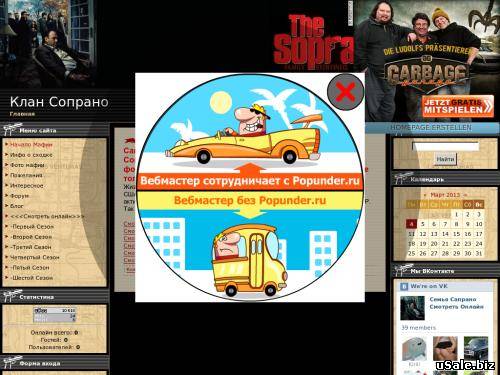500x375 pixels.
Task: Go to previous calendar month arrow
Action: [x=425, y=195]
